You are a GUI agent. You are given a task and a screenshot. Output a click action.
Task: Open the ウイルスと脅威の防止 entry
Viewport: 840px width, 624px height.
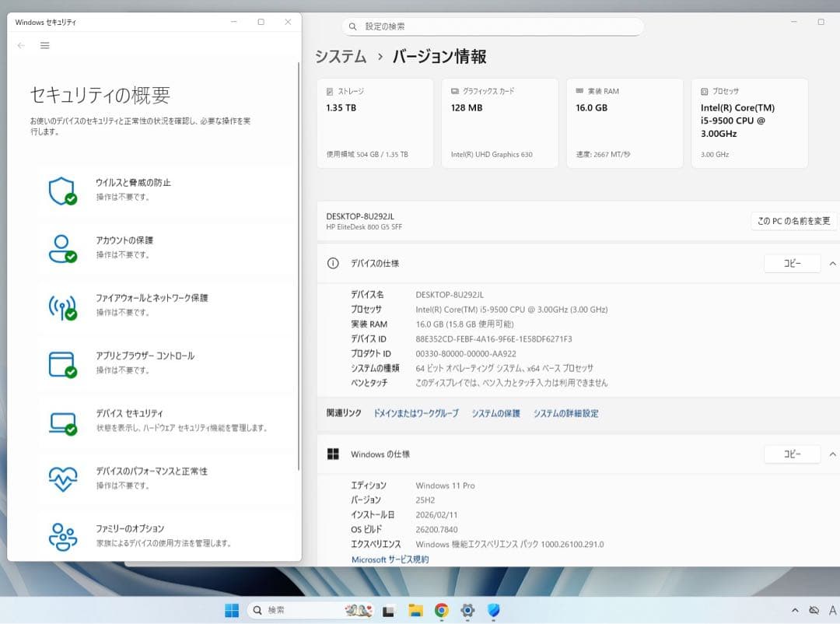coord(166,191)
